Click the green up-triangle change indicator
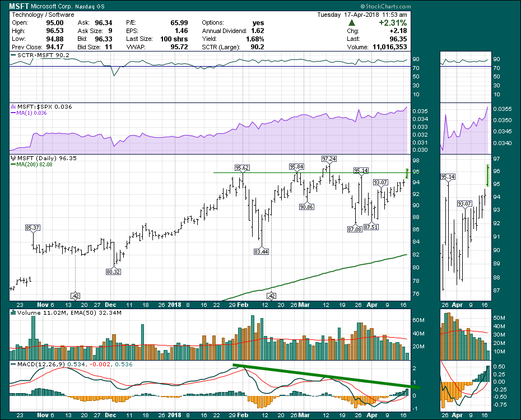The height and width of the screenshot is (420, 521). coord(352,23)
